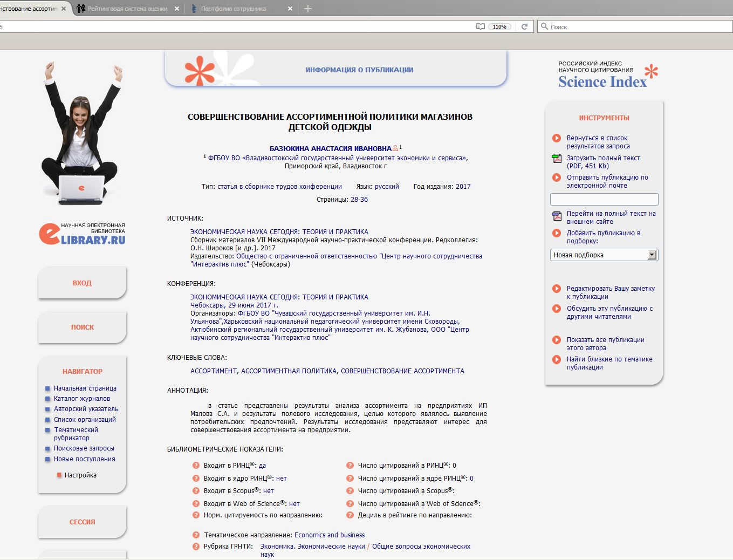Click keyword 'СОВЕРШЕНСТВОВАНИЕ АССОРТИМЕНТА'
The height and width of the screenshot is (560, 733).
pyautogui.click(x=402, y=371)
